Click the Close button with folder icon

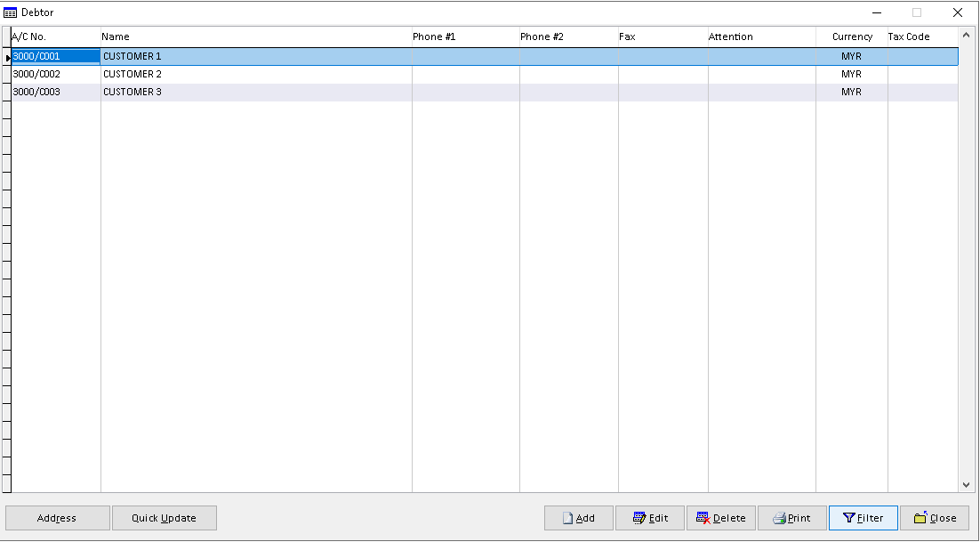[934, 518]
